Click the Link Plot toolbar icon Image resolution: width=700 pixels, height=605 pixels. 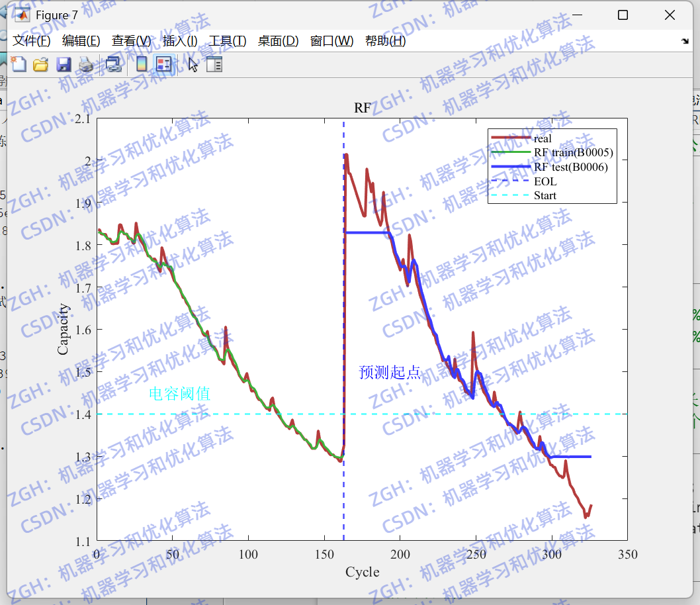[114, 65]
